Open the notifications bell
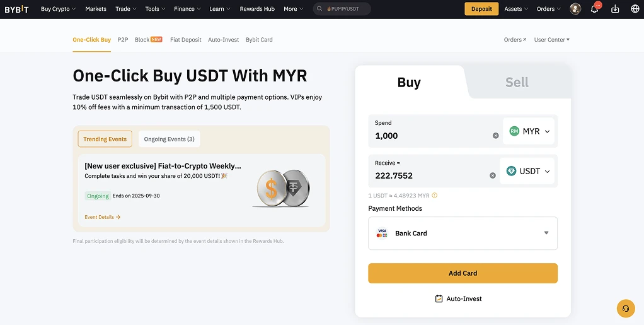The height and width of the screenshot is (325, 644). (x=594, y=9)
